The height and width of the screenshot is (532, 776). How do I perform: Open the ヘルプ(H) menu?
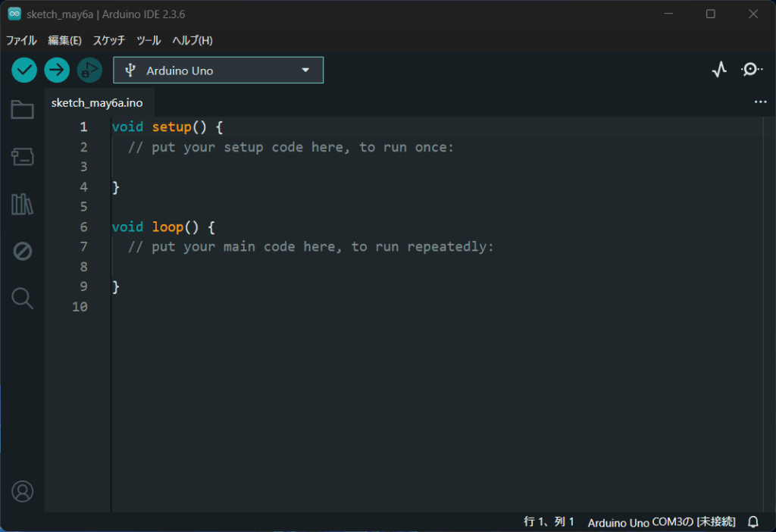(x=192, y=41)
